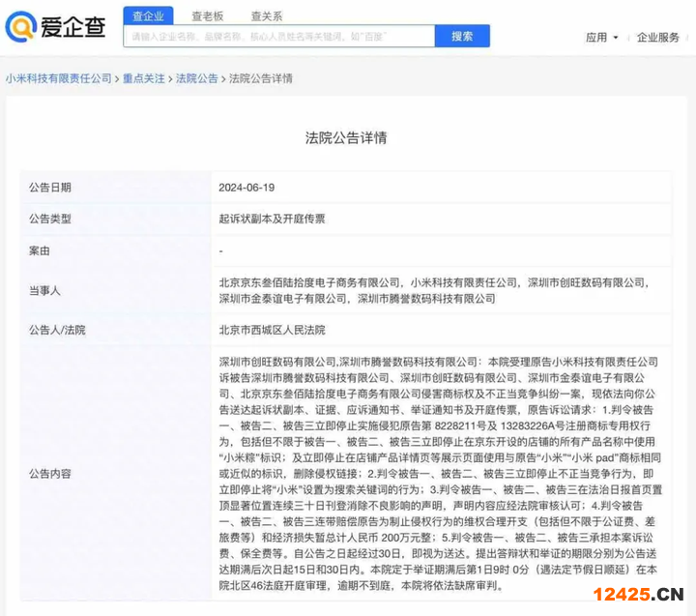
Task: Click the 公告内容 row label
Action: 50,474
